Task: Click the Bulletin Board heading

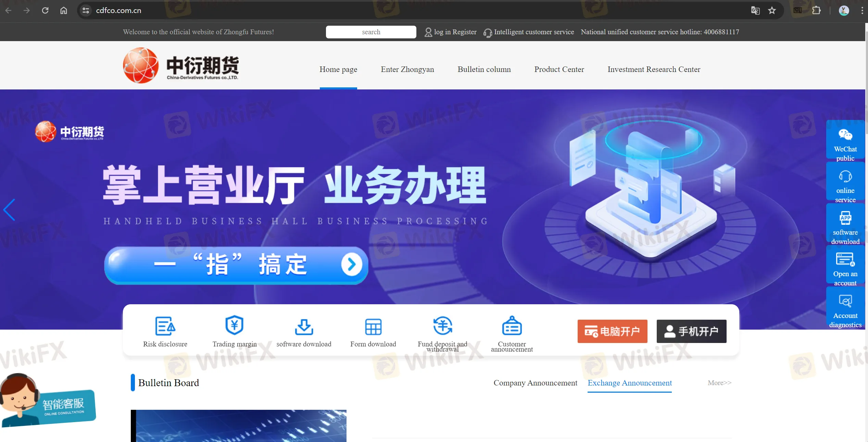Action: pyautogui.click(x=168, y=383)
